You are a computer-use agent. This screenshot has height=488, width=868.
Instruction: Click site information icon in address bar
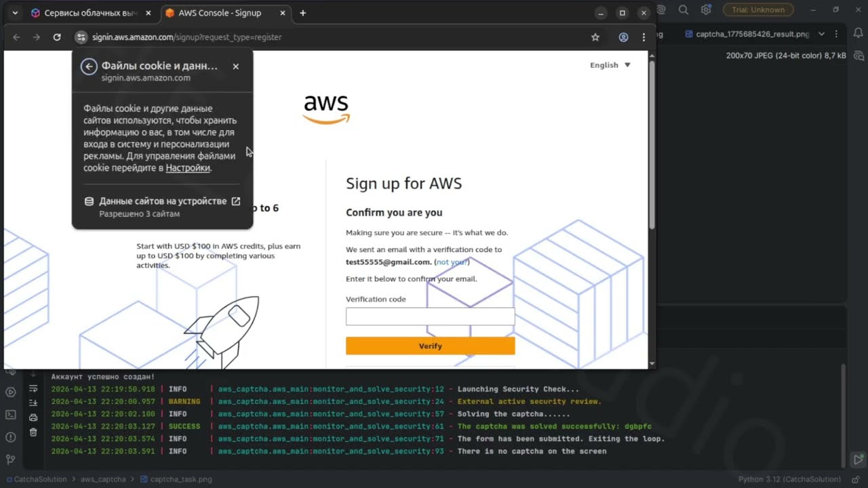pyautogui.click(x=81, y=37)
